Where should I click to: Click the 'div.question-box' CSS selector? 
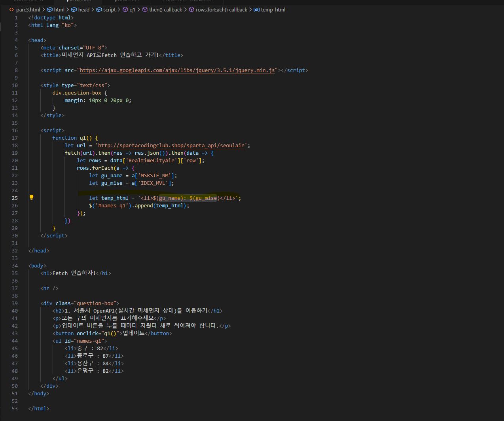click(x=77, y=93)
